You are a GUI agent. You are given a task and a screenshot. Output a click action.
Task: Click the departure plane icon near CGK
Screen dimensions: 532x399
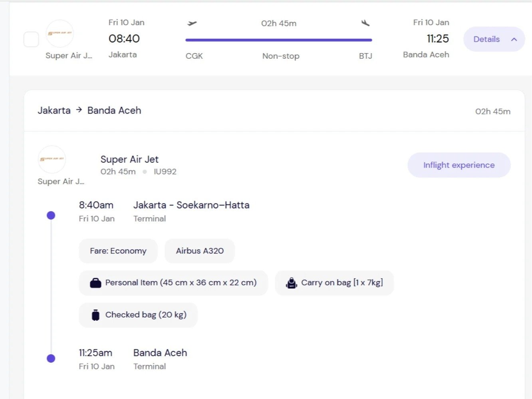tap(192, 23)
